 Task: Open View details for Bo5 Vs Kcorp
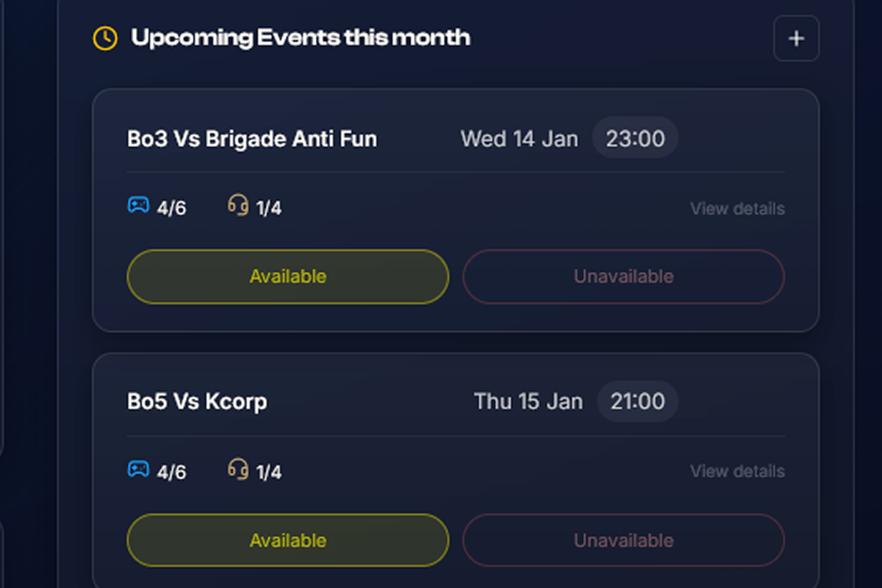tap(737, 471)
